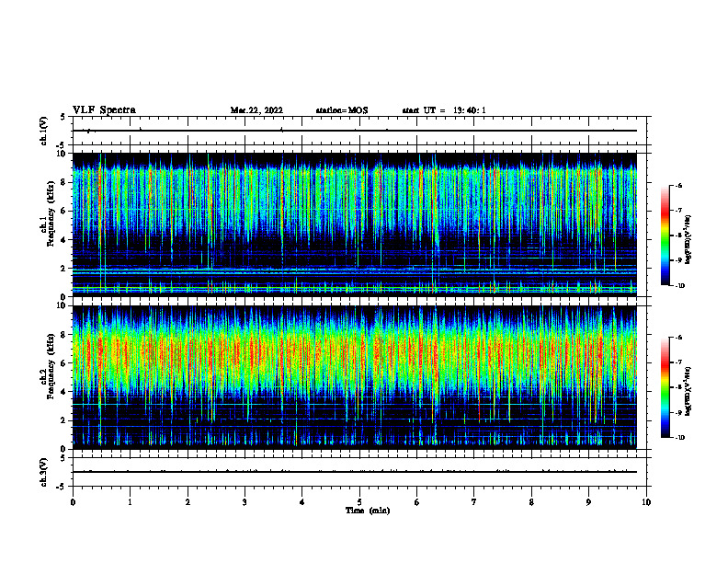Select the "Mar.22, 2022" date text
728x563 pixels.
256,110
